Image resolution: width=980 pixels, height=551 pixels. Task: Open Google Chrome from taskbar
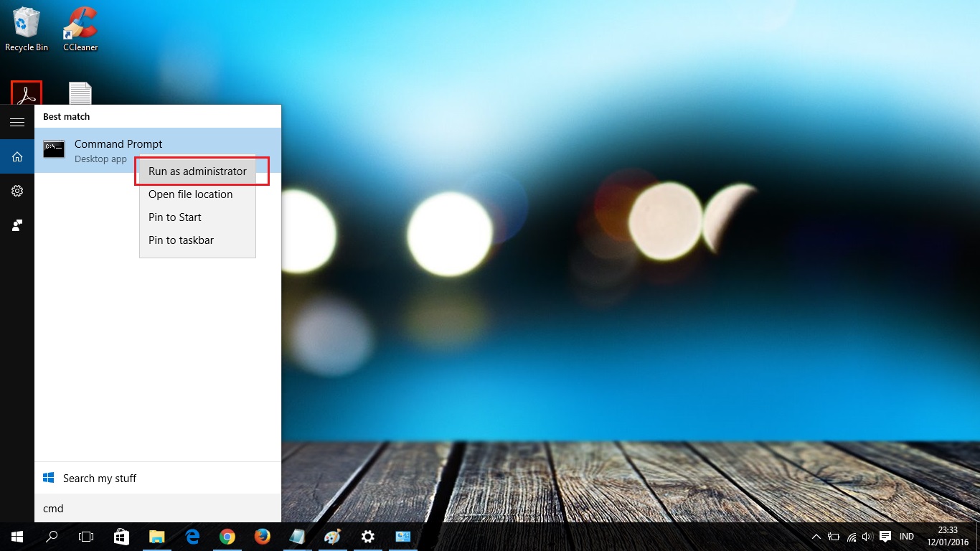[x=227, y=536]
